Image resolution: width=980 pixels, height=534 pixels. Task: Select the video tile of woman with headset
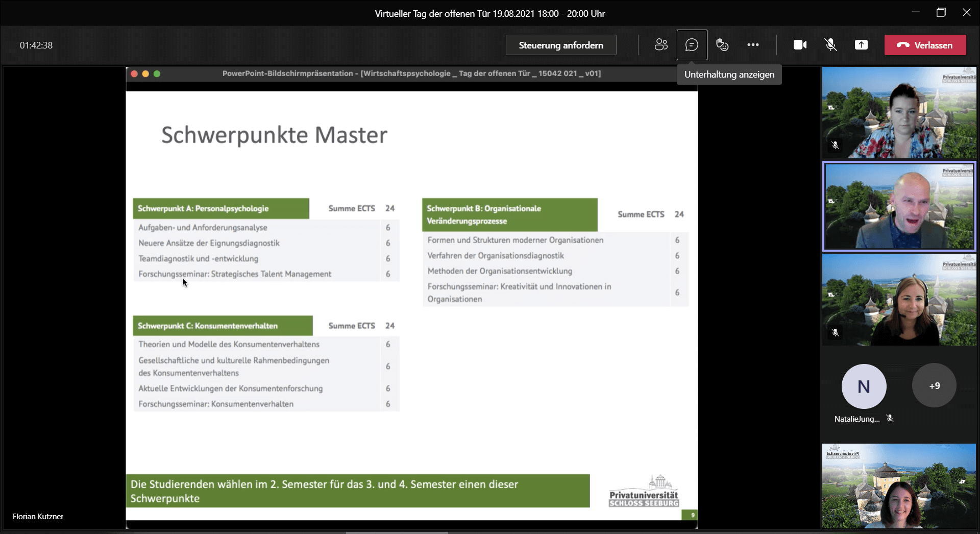(x=899, y=300)
